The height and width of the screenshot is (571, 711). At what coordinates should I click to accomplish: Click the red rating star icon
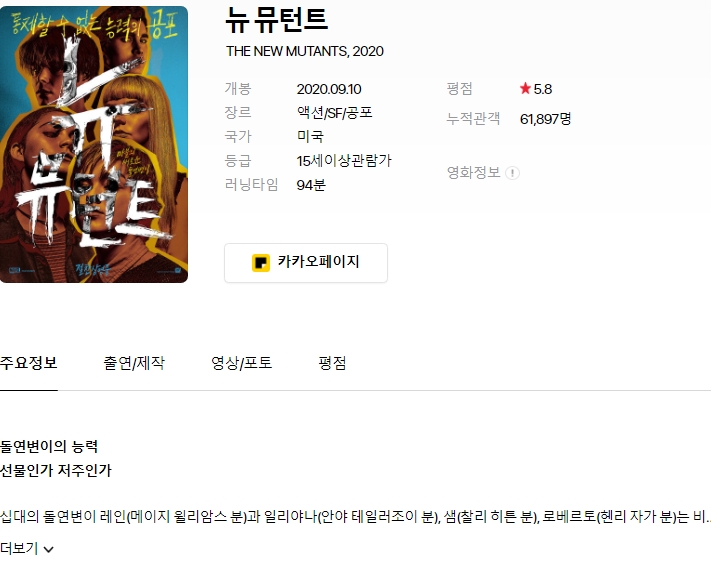click(x=525, y=88)
